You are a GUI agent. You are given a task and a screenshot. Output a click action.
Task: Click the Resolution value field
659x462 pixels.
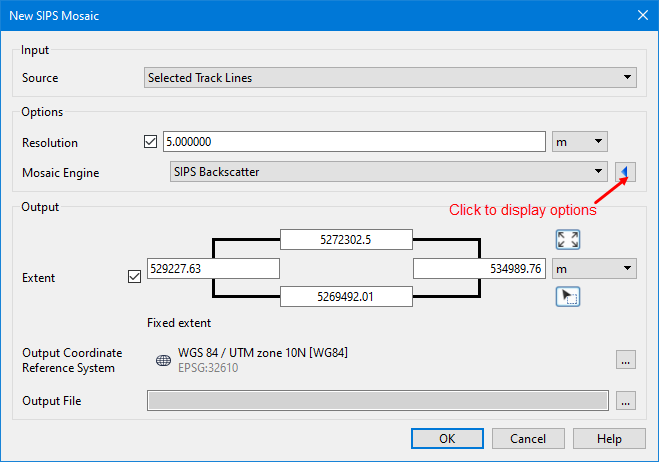tap(353, 143)
